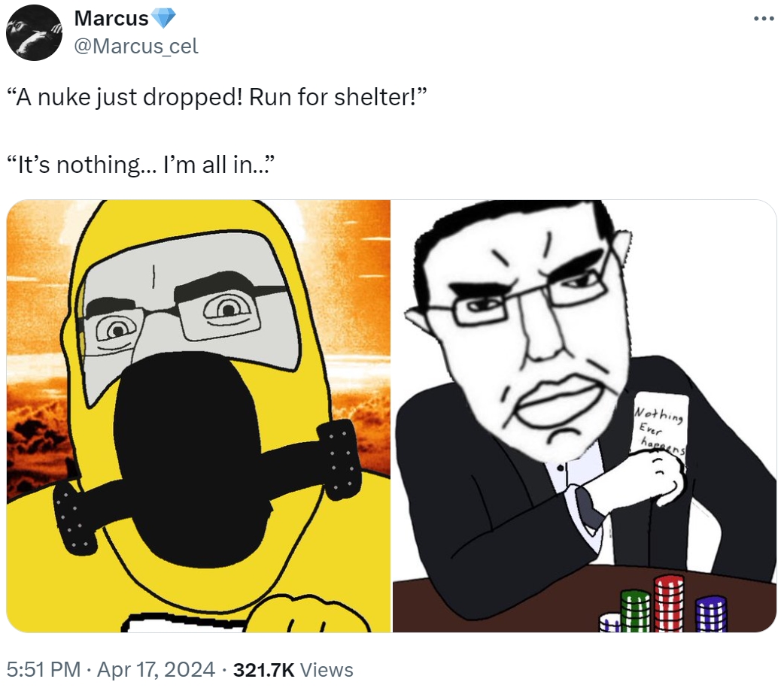Click the green poker chip stack
This screenshot has height=688, width=784.
tap(636, 611)
